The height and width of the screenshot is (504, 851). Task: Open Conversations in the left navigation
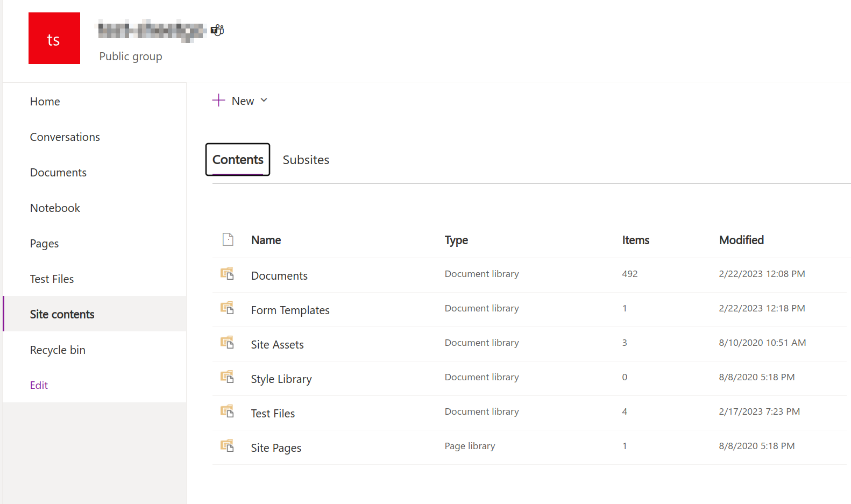(65, 137)
